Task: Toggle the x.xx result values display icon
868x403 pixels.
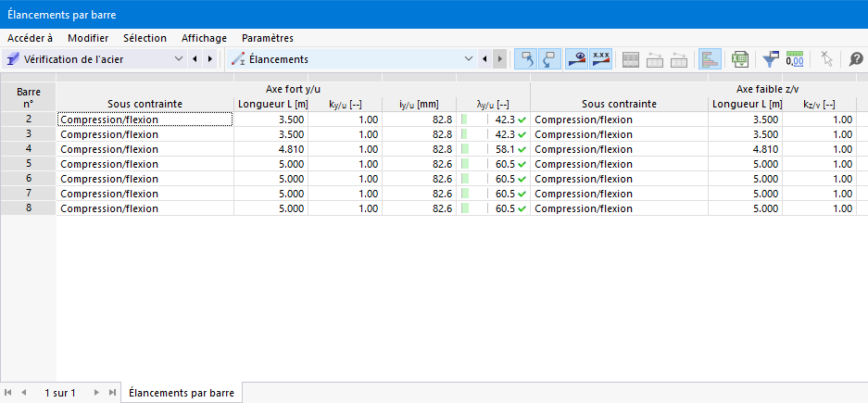Action: point(600,58)
